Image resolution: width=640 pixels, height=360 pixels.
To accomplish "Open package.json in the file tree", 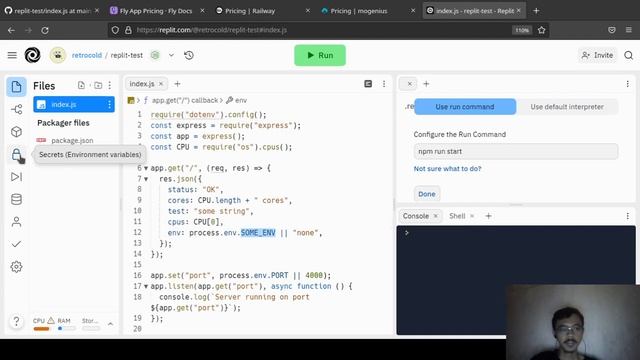I will [72, 140].
